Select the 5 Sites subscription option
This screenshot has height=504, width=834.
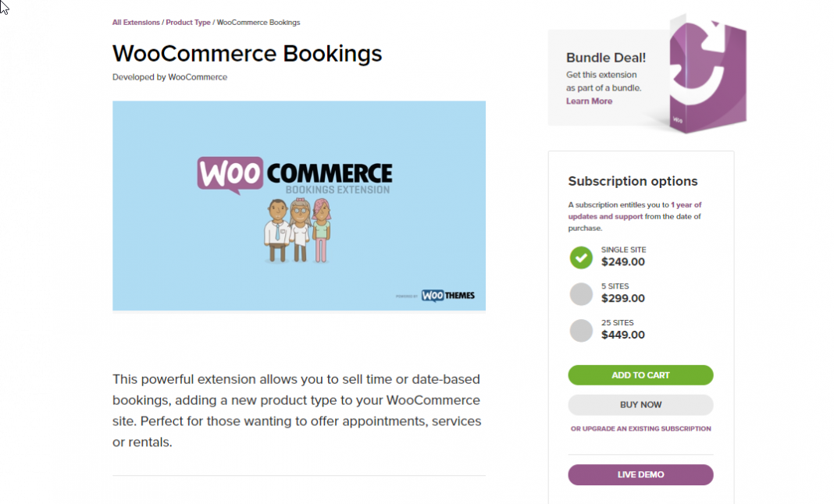pyautogui.click(x=581, y=294)
